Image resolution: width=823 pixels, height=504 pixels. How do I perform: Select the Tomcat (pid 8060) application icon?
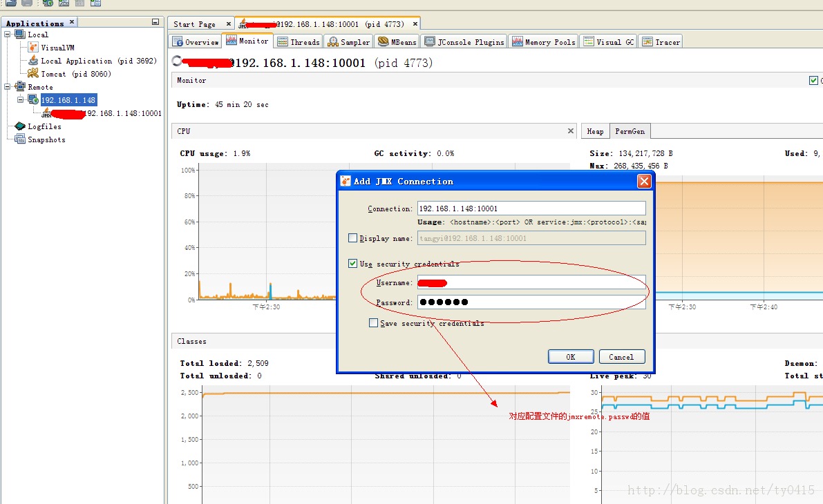click(33, 74)
